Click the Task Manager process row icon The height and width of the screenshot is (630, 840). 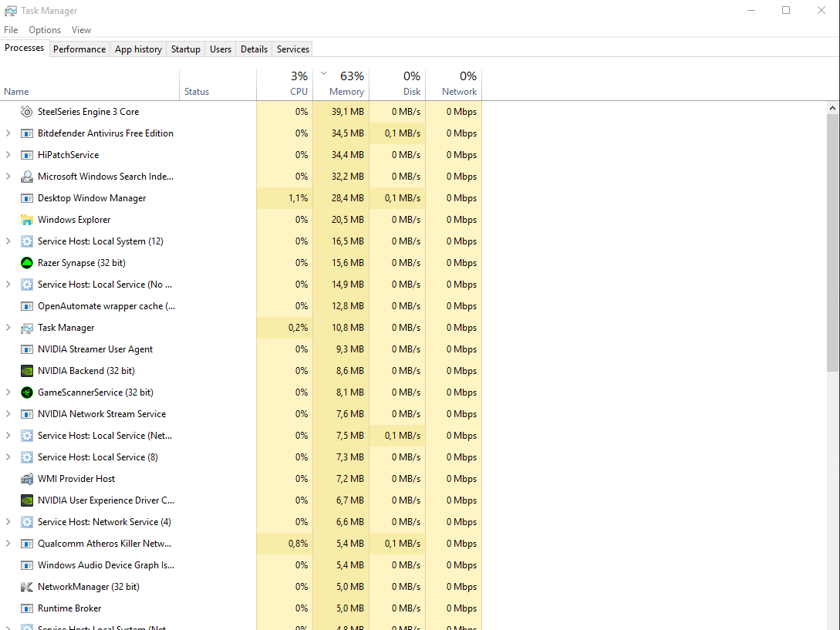pos(27,328)
